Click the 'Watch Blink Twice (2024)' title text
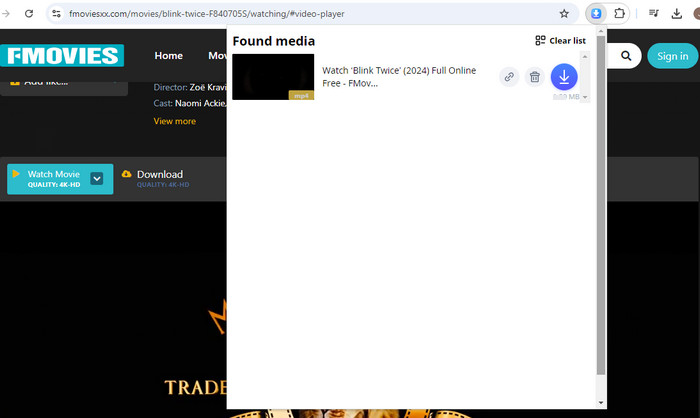The width and height of the screenshot is (700, 418). point(399,77)
